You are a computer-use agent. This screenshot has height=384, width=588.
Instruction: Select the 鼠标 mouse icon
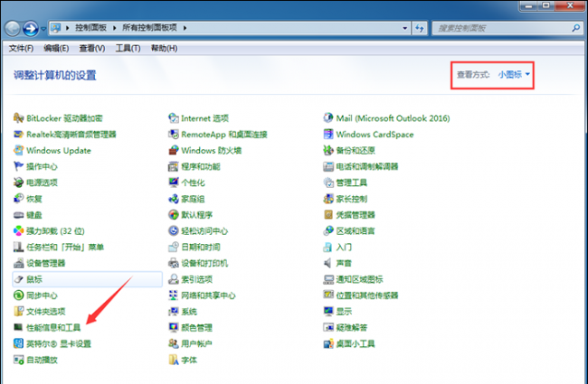18,279
